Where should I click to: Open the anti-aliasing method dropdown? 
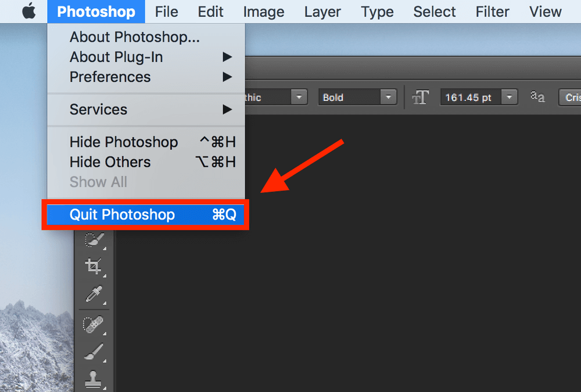570,98
